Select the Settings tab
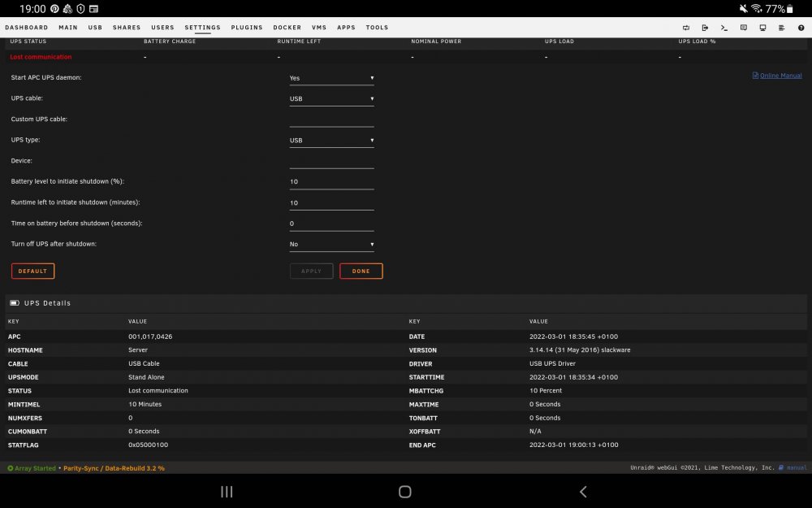 pyautogui.click(x=202, y=28)
